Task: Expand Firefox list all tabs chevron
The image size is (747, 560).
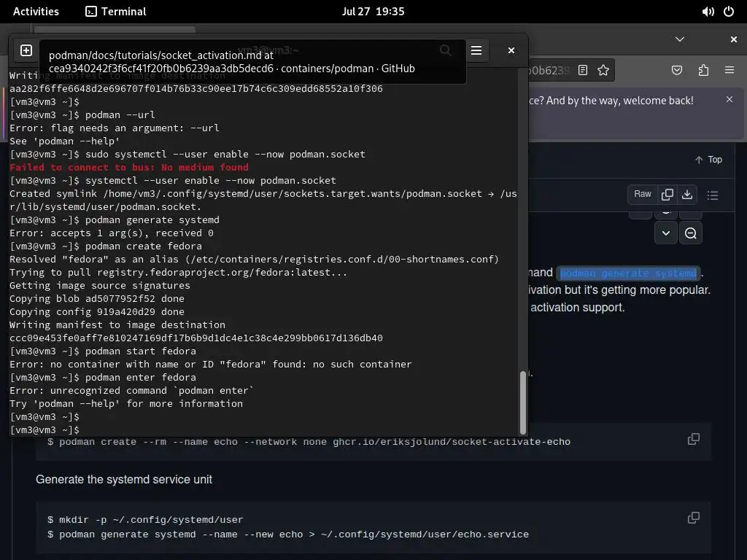Action: point(680,39)
